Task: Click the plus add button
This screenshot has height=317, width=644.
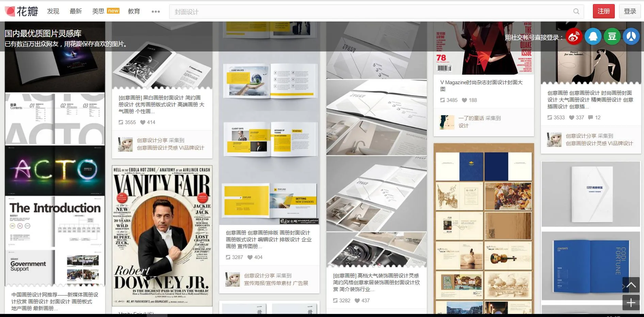Action: pyautogui.click(x=631, y=302)
